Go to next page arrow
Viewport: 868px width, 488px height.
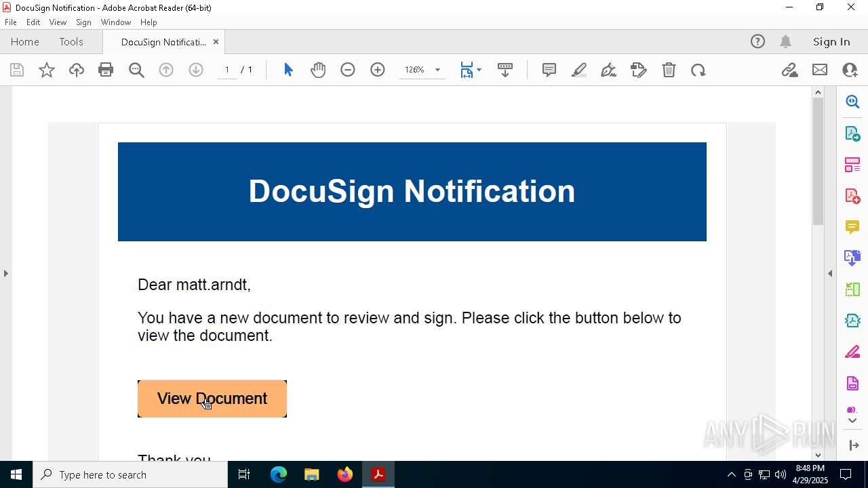[x=196, y=70]
